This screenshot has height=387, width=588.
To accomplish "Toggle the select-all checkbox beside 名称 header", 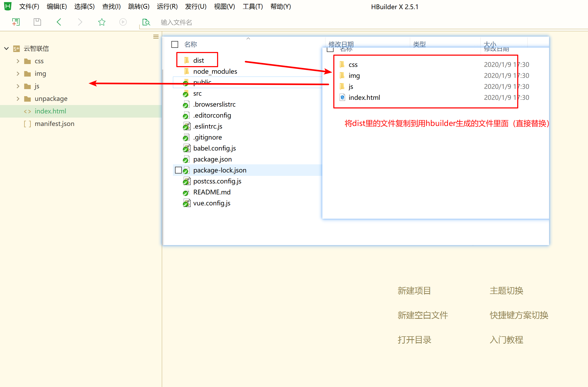I will click(x=174, y=44).
